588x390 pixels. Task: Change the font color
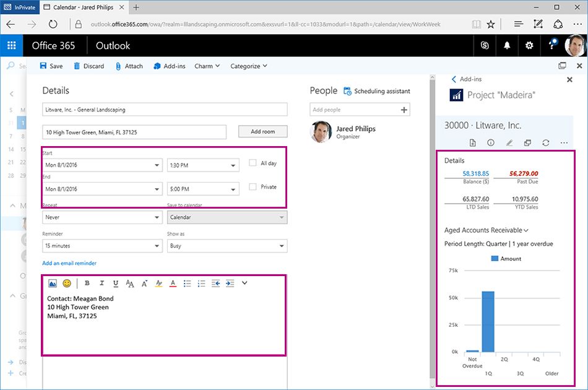pyautogui.click(x=173, y=284)
